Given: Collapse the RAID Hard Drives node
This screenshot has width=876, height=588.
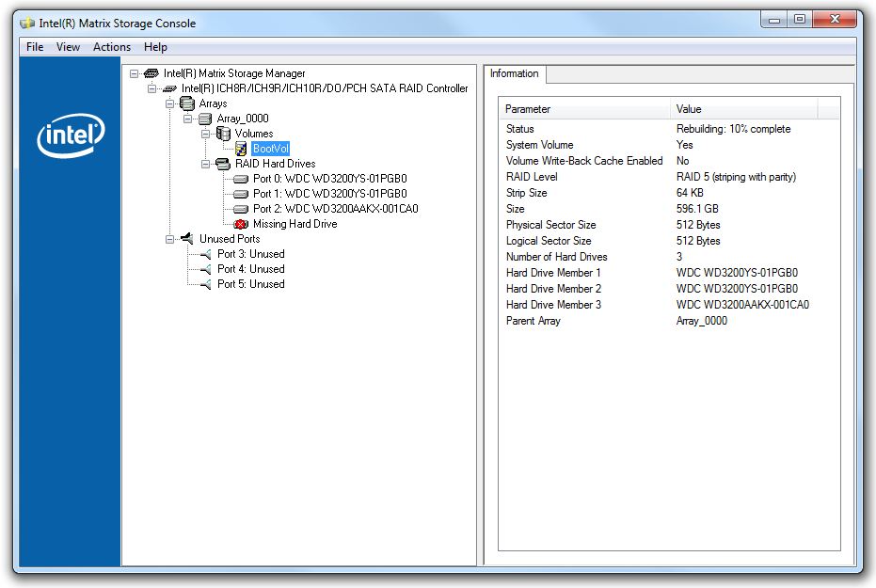Looking at the screenshot, I should point(206,164).
